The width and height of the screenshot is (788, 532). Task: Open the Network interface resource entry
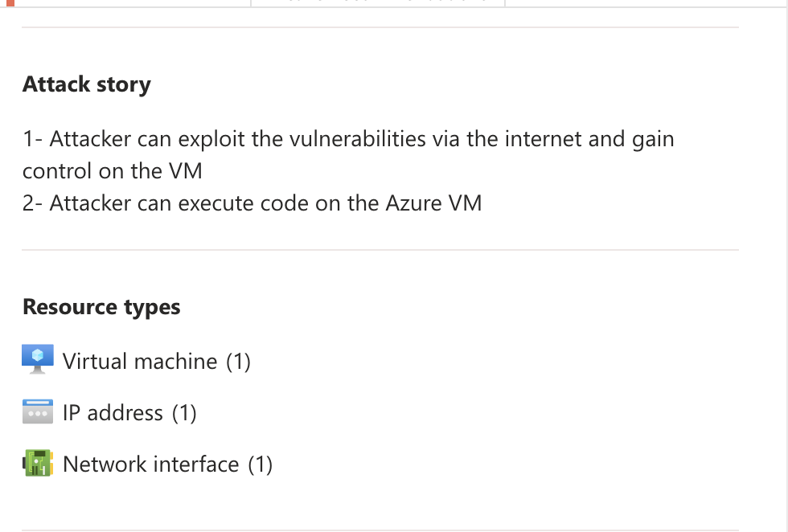(x=151, y=464)
